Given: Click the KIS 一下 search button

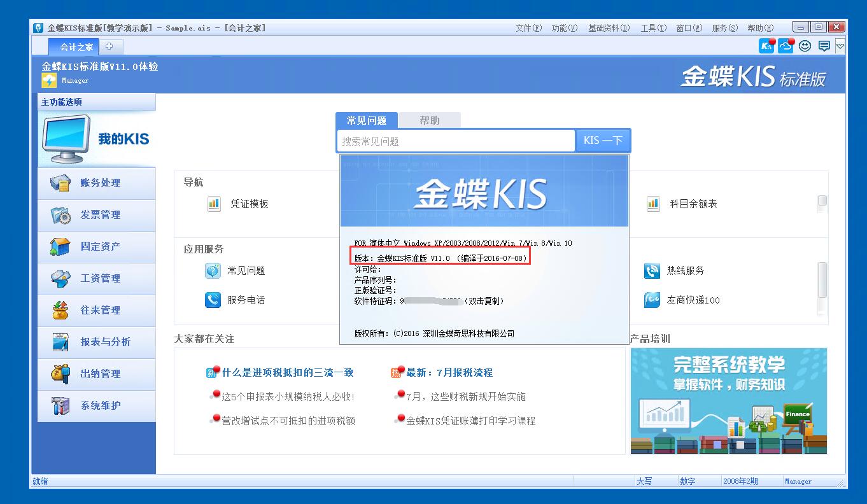Looking at the screenshot, I should pos(603,141).
